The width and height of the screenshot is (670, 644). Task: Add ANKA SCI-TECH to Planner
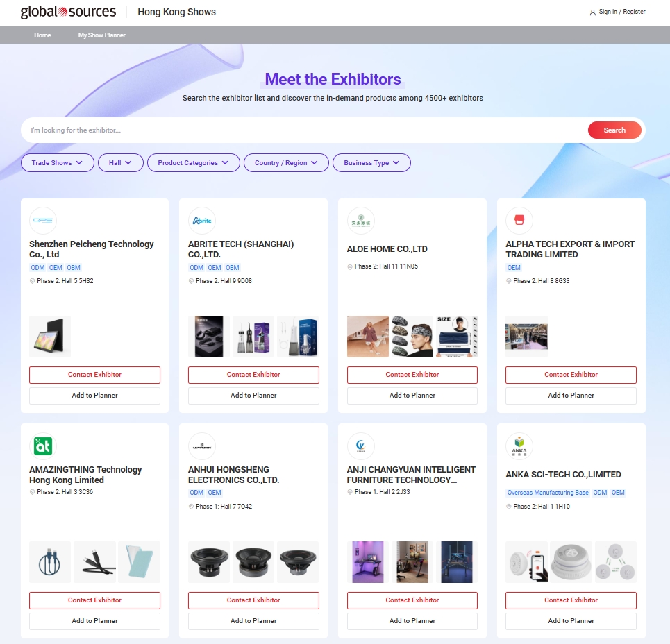pyautogui.click(x=571, y=621)
